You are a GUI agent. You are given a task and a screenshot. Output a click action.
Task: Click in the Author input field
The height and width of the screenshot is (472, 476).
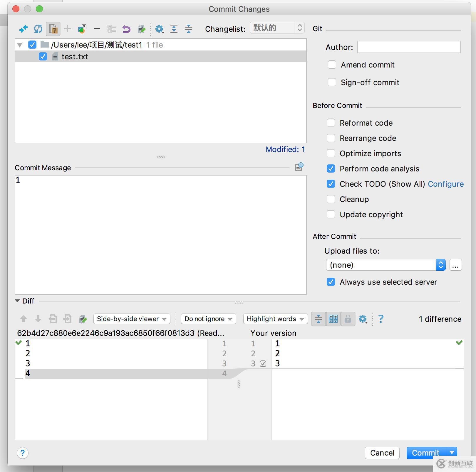click(x=409, y=47)
